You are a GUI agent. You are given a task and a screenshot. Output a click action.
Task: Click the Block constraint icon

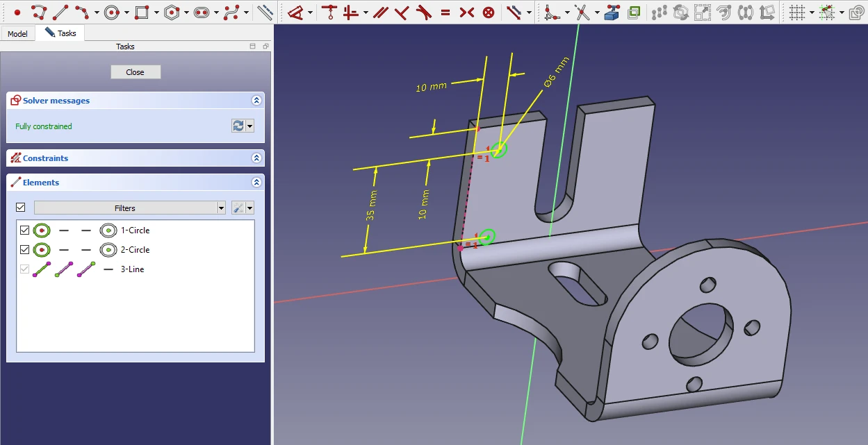coord(489,12)
